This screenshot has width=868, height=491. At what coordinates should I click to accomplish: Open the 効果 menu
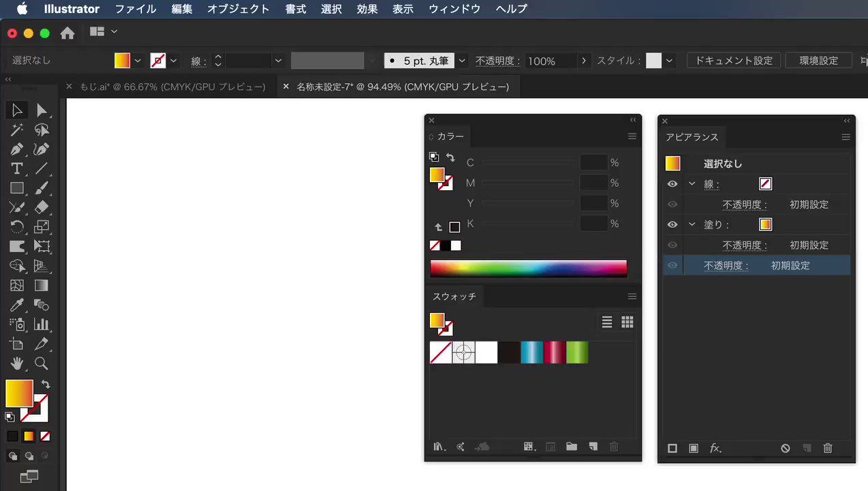point(367,9)
